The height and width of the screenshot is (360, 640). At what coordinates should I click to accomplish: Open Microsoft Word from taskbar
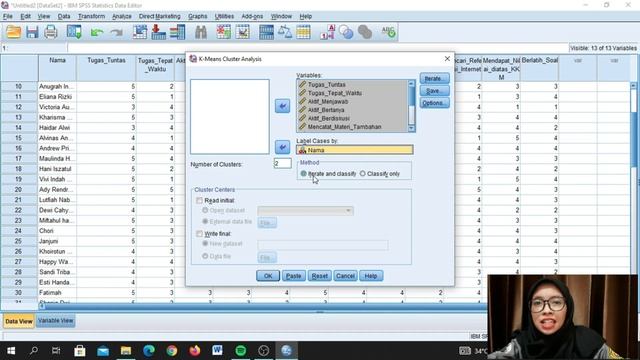[218, 351]
